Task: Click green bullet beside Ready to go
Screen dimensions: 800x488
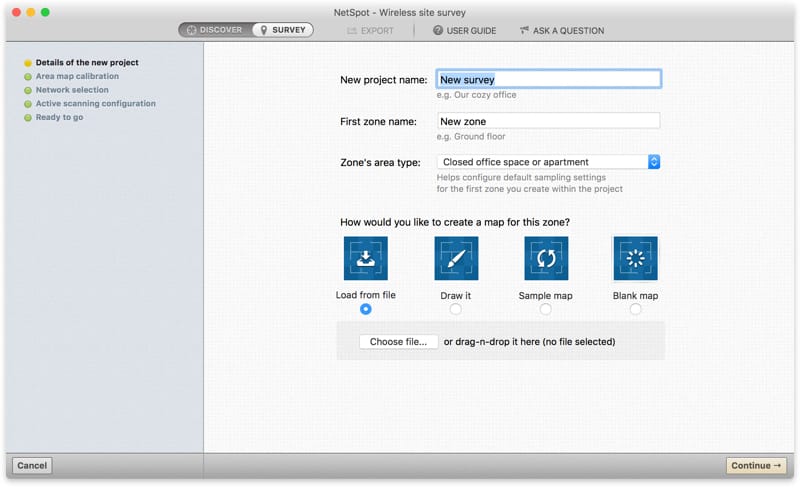Action: click(28, 117)
